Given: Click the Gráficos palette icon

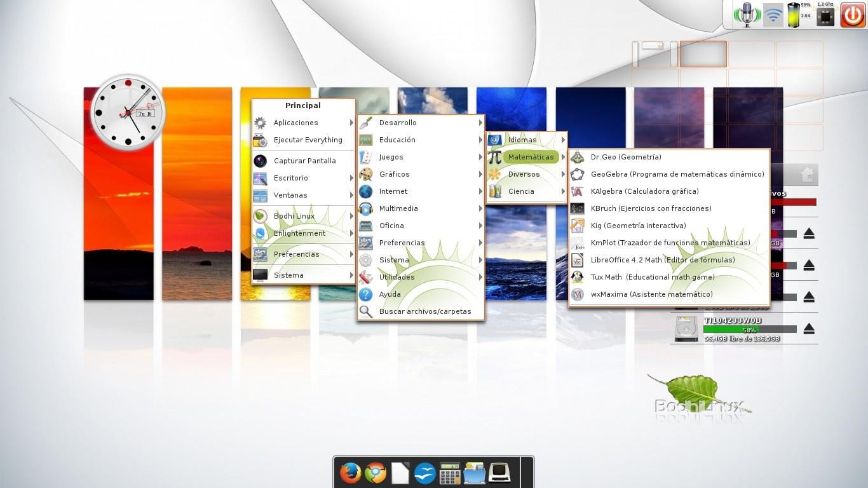Looking at the screenshot, I should coord(365,174).
